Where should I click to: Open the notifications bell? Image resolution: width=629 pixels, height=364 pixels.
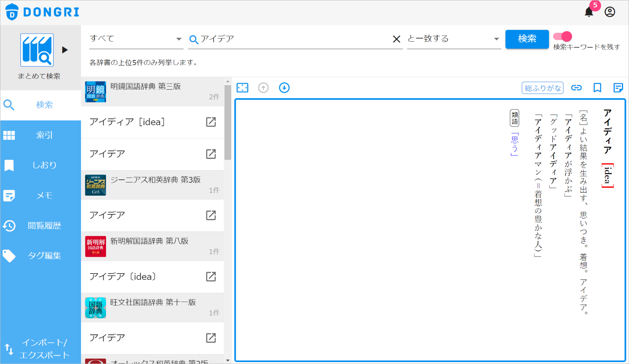589,12
